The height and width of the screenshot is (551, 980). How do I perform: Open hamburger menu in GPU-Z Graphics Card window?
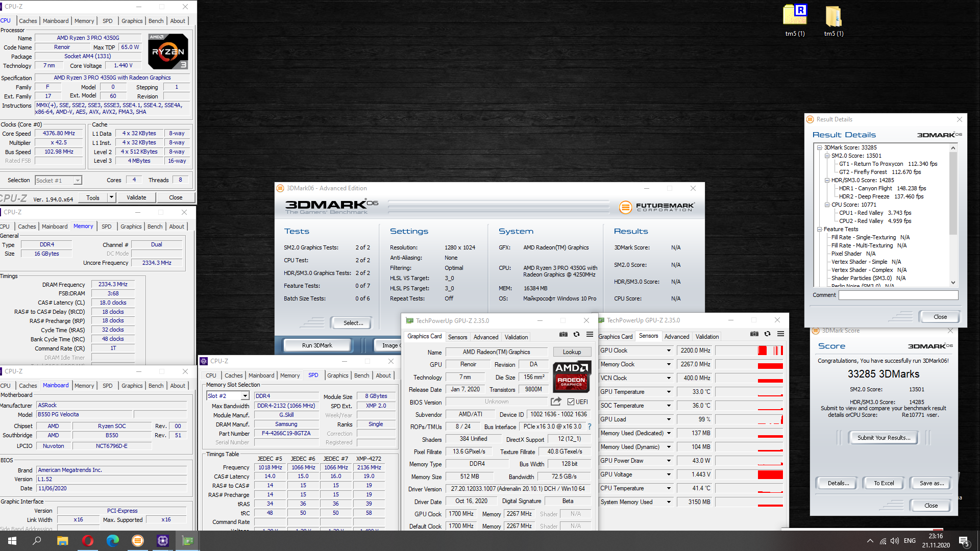tap(590, 335)
